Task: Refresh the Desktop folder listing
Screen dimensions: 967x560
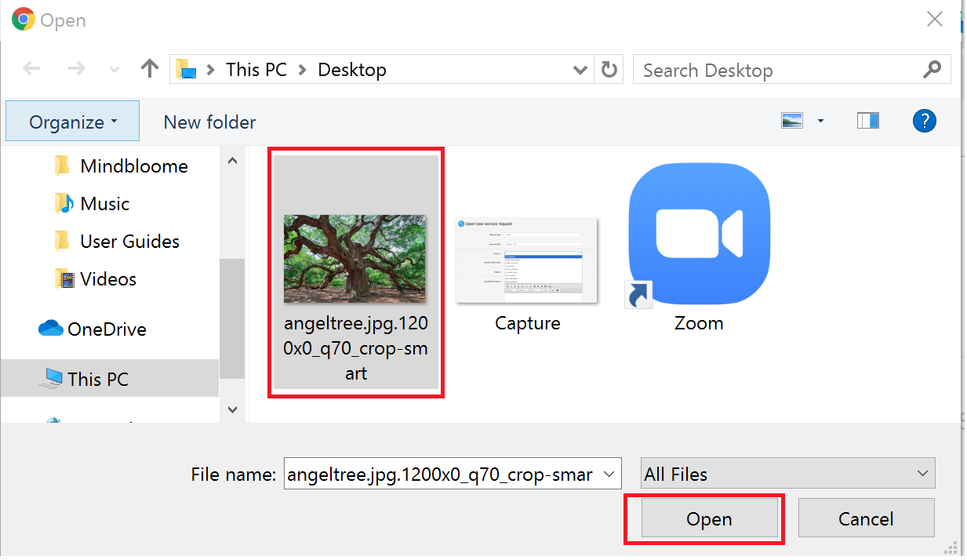Action: click(x=609, y=70)
